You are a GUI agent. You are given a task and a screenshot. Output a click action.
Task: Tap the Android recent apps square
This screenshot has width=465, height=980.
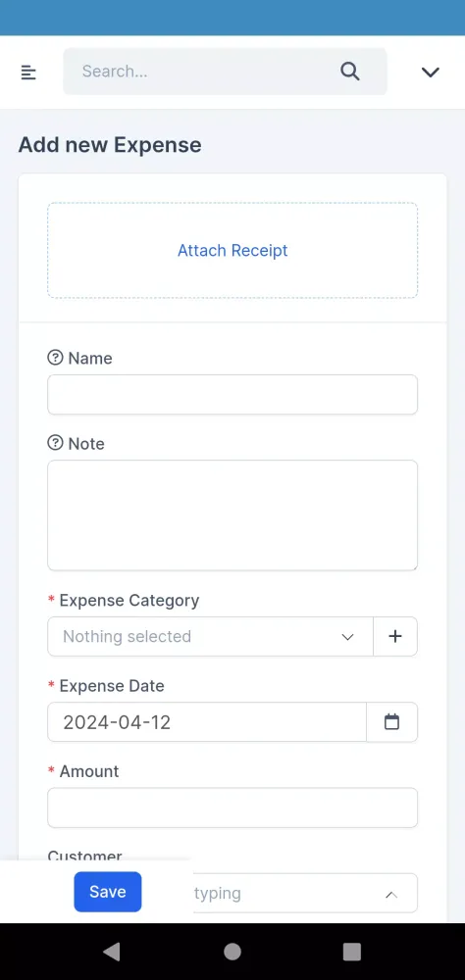[x=352, y=952]
